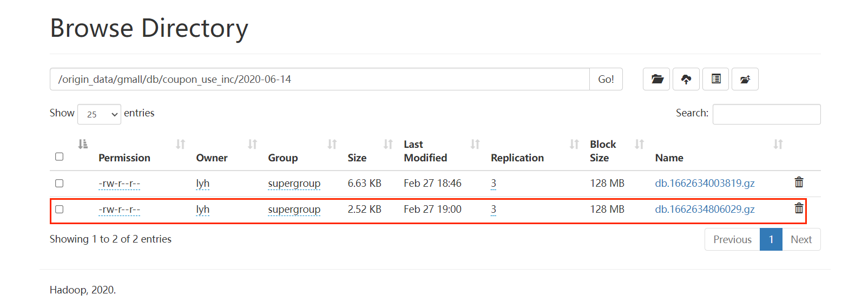Click the upload files icon
Viewport: 868px width, 307px height.
pyautogui.click(x=686, y=79)
